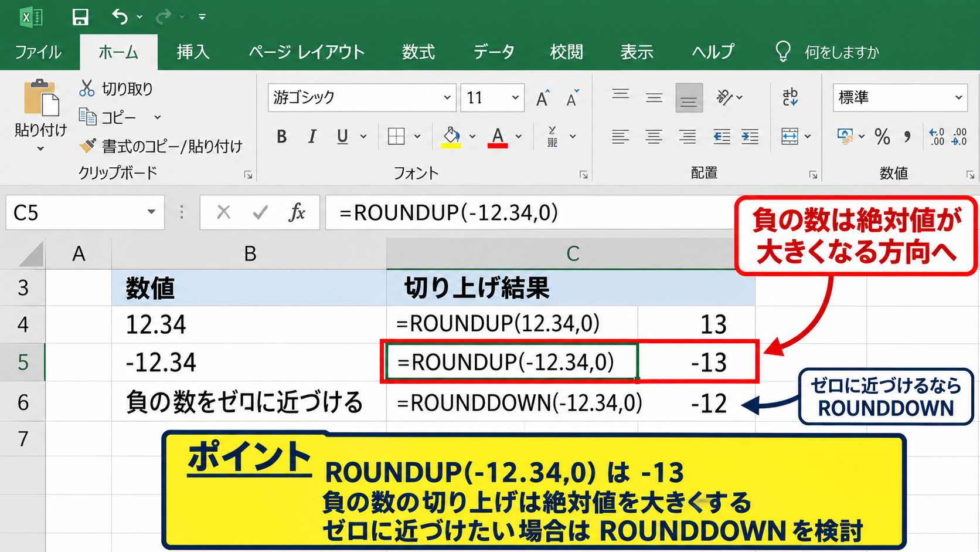Screen dimensions: 980x552
Task: Open フォント group dialog launcher
Action: coord(583,174)
